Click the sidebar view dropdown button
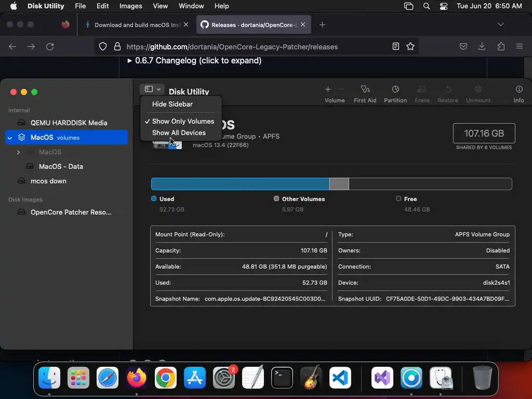 point(152,89)
